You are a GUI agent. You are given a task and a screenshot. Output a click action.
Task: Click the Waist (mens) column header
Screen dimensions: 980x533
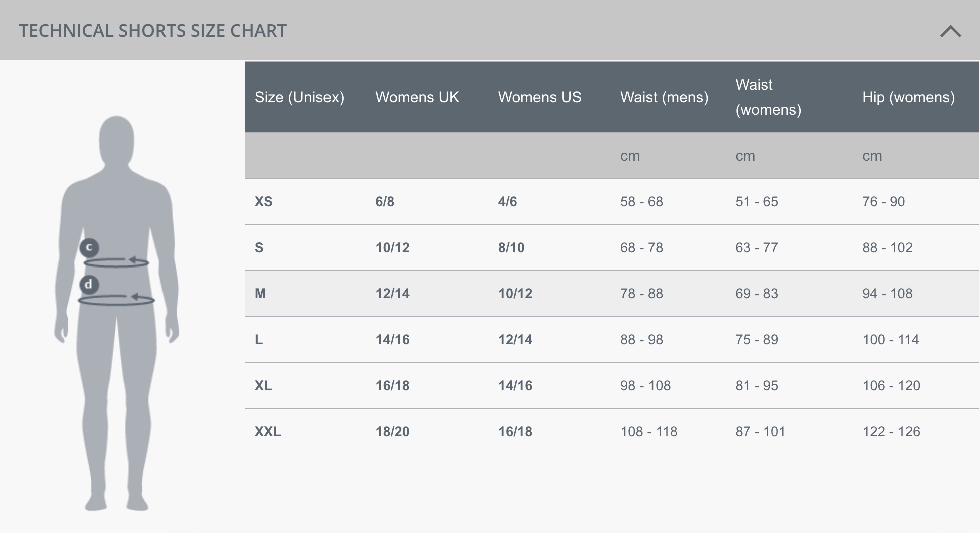[x=664, y=97]
